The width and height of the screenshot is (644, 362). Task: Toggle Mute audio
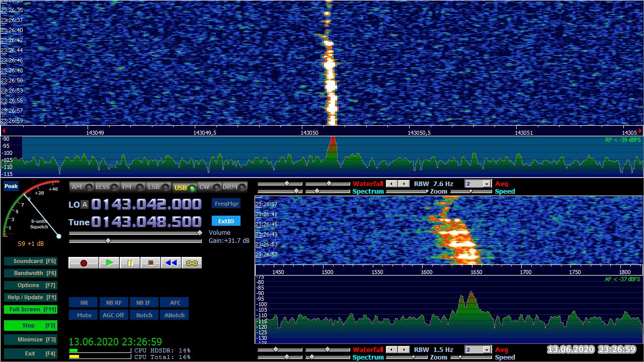(84, 315)
